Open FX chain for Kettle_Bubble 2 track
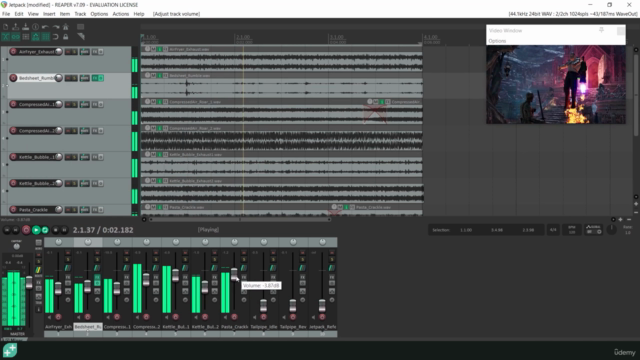Viewport: 640px width, 360px height. pyautogui.click(x=95, y=184)
